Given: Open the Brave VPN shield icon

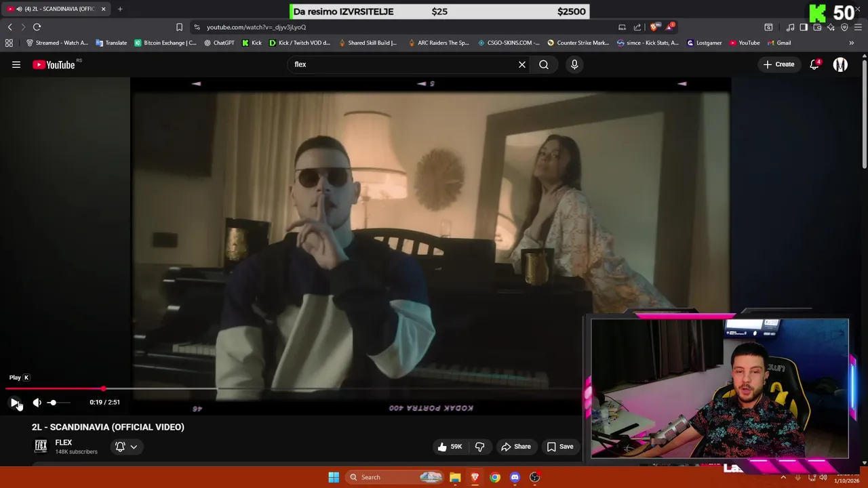Looking at the screenshot, I should tap(844, 27).
